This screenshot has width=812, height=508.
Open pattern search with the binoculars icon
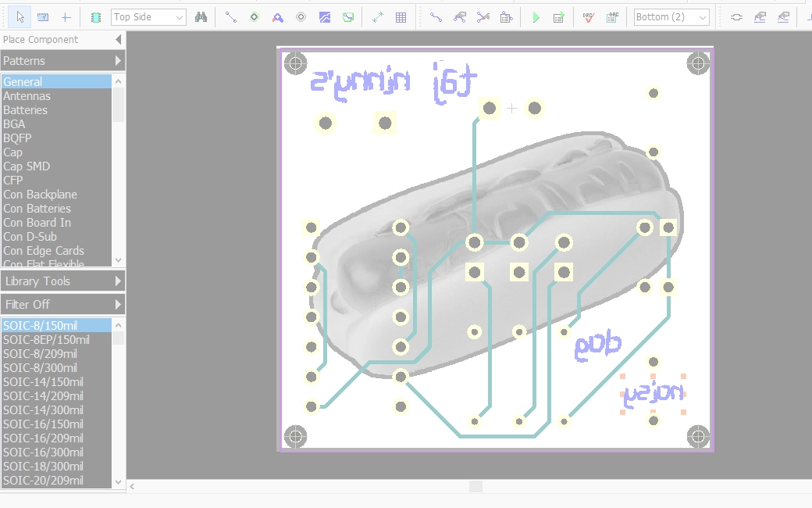[201, 16]
